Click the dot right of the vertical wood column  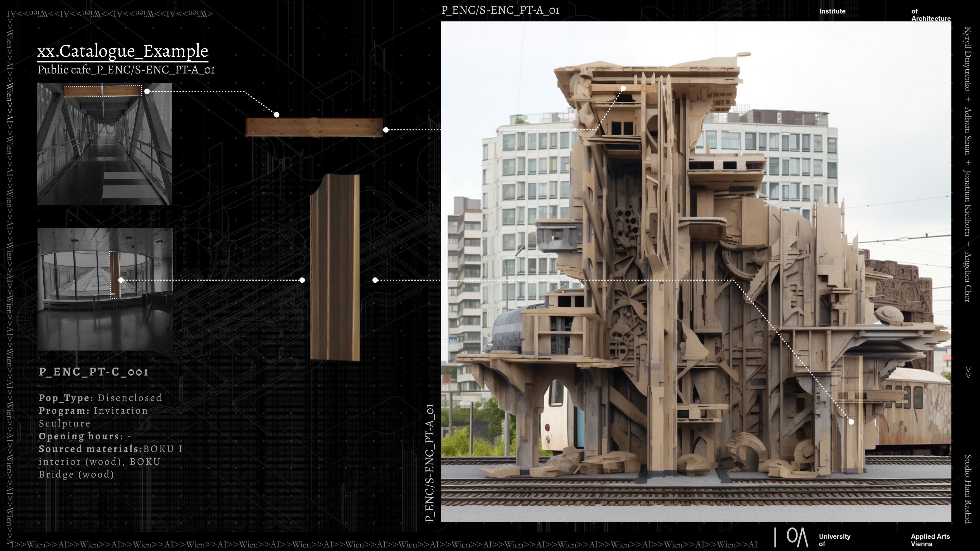(x=375, y=280)
